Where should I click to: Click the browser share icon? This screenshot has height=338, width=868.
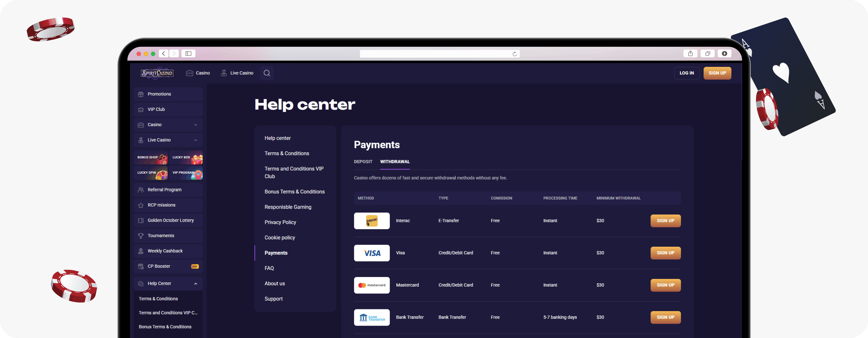[690, 53]
